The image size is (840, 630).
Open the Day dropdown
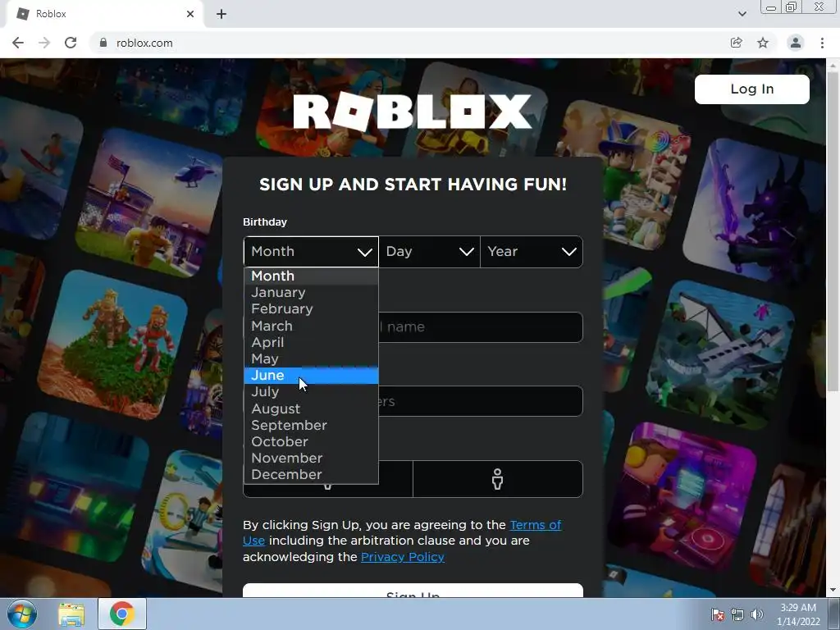click(429, 252)
